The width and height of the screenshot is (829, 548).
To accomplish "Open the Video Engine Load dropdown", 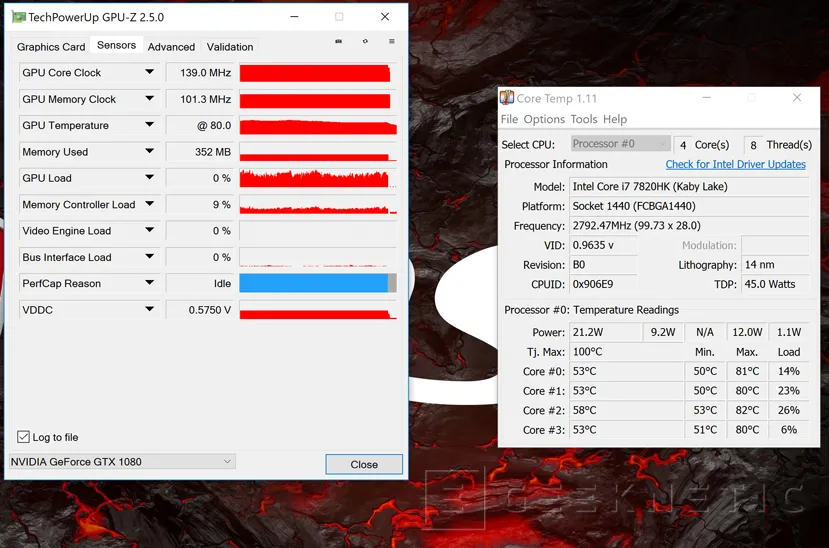I will 150,230.
